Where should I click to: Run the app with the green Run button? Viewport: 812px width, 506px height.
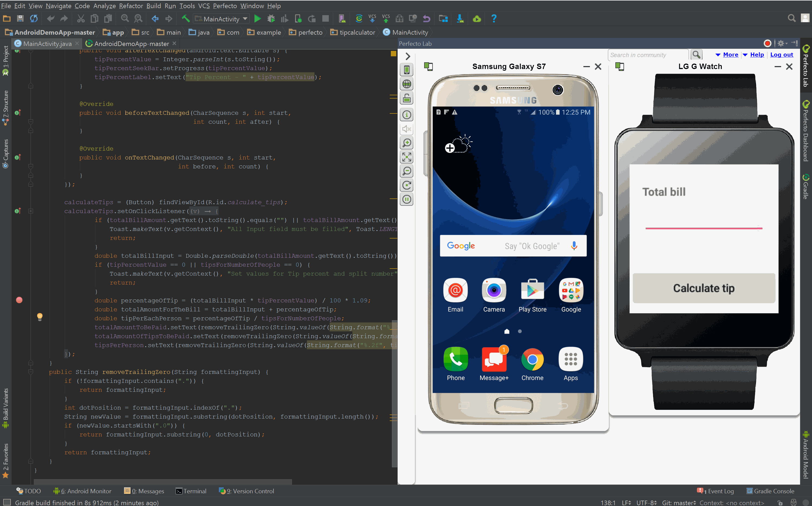(257, 18)
